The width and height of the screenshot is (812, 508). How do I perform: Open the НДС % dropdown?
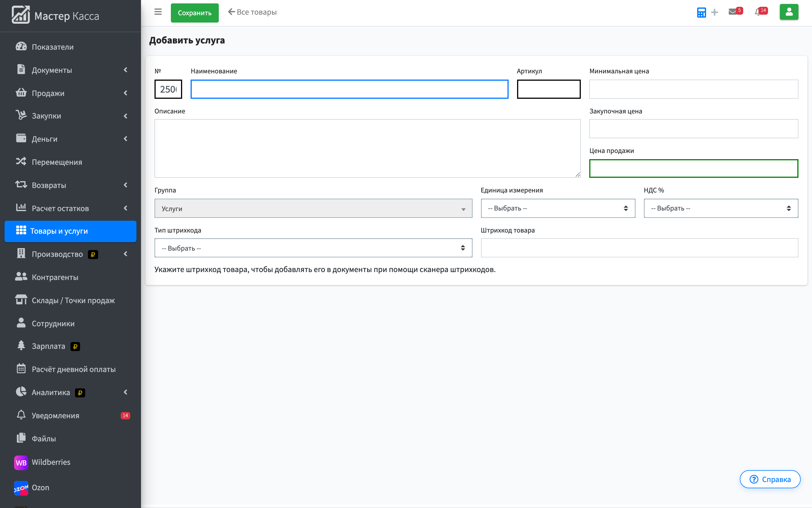click(721, 208)
